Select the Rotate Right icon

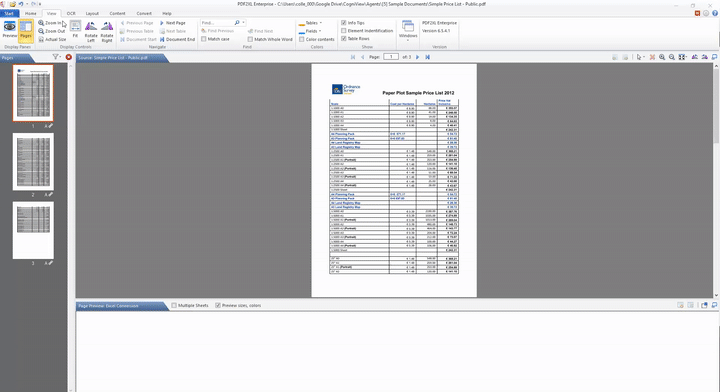[107, 32]
